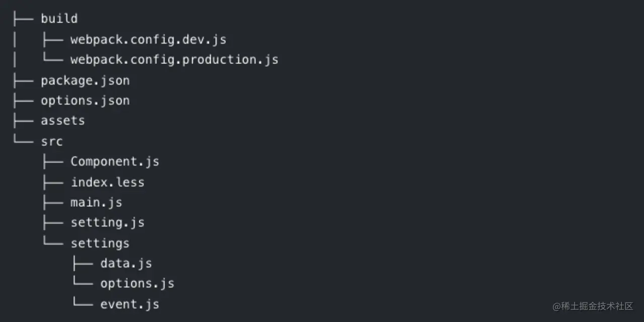Click the branch line before assets

(23, 121)
